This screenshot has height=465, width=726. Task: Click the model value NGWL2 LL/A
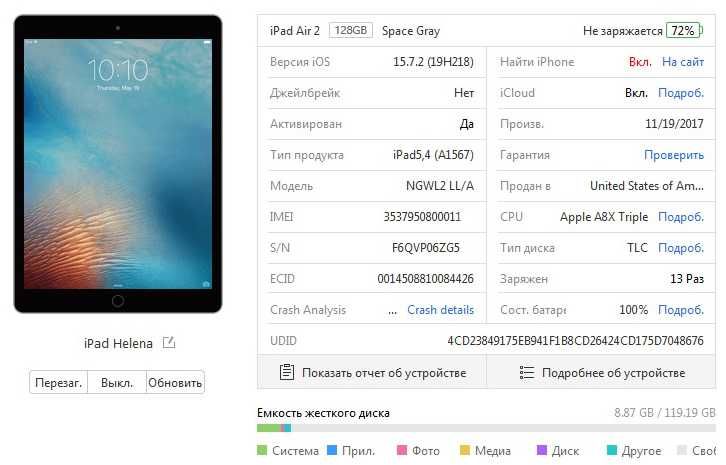pyautogui.click(x=439, y=186)
